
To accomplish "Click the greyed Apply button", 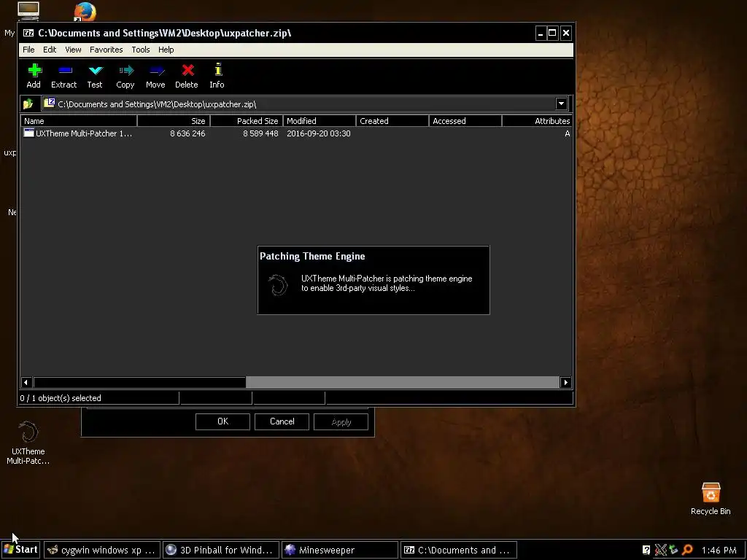I will 341,421.
